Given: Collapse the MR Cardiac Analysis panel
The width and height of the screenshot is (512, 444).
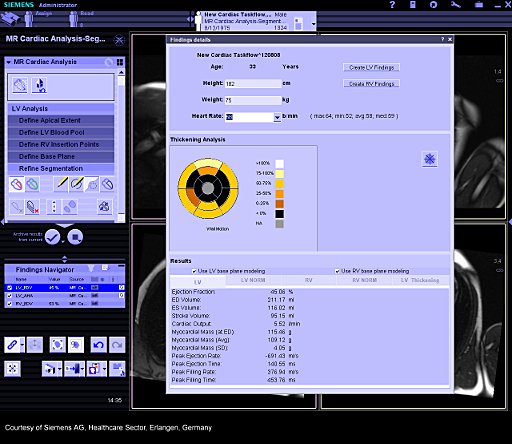Looking at the screenshot, I should [9, 62].
